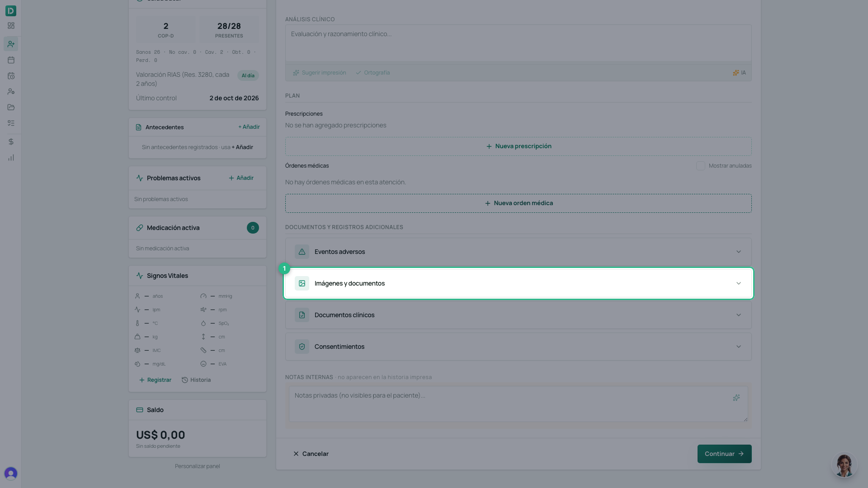868x488 pixels.
Task: Open the user avatar at bottom of sidebar
Action: pos(11,473)
